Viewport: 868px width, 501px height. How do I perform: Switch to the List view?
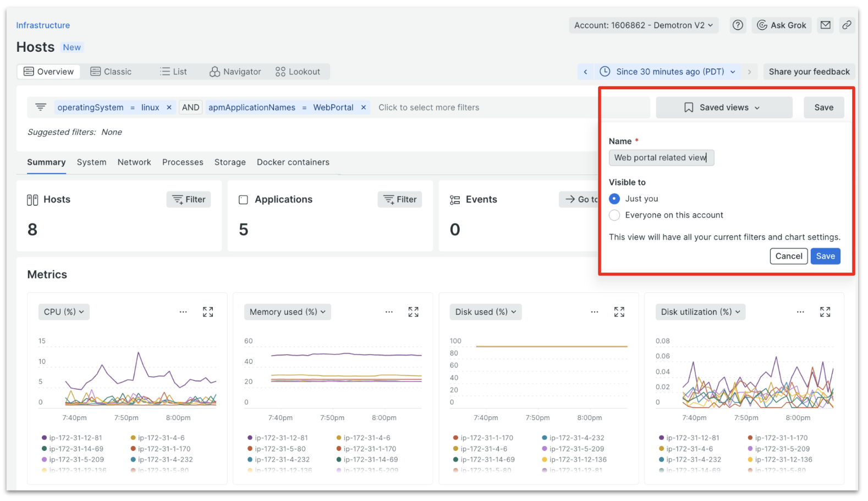pos(173,72)
